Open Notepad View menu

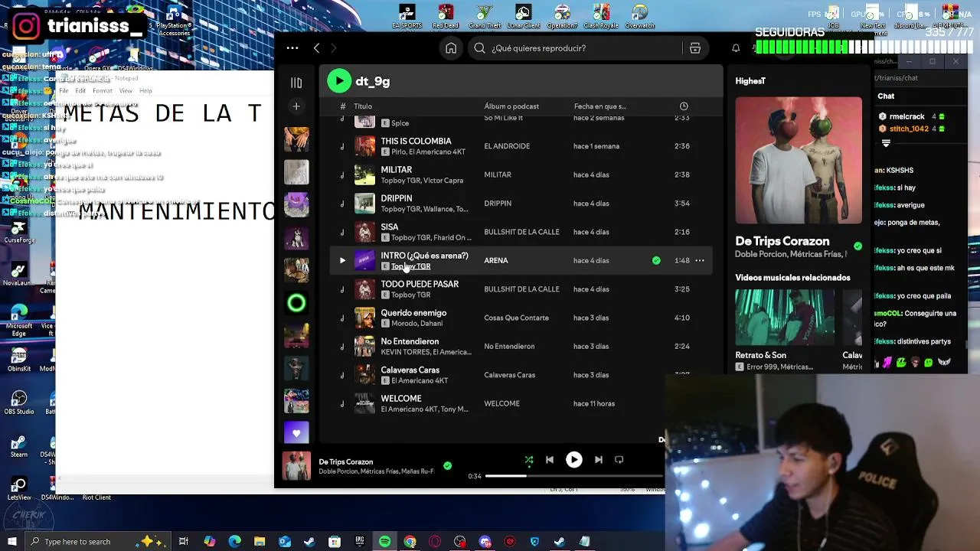coord(126,91)
